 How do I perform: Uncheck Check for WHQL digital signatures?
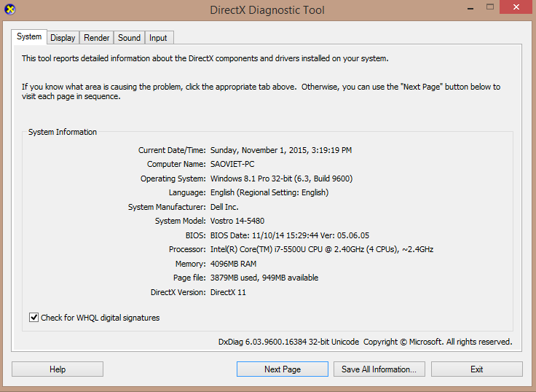pyautogui.click(x=33, y=318)
